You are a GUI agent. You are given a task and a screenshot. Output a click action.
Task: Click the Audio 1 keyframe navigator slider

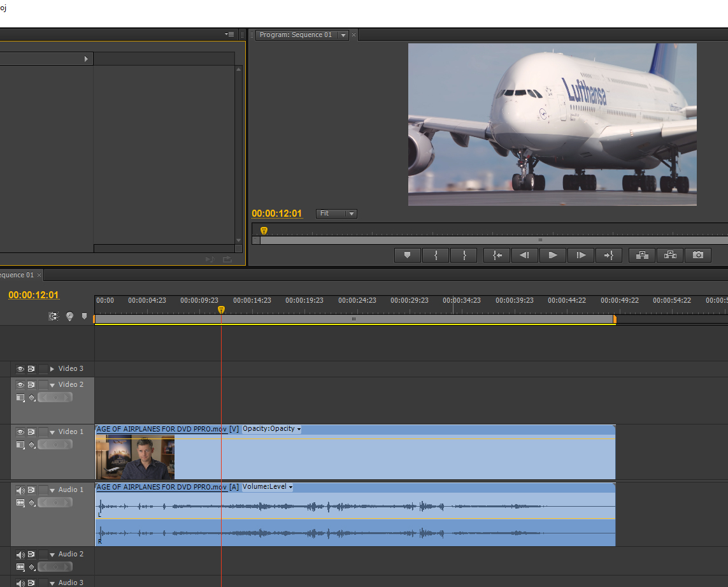[x=55, y=503]
